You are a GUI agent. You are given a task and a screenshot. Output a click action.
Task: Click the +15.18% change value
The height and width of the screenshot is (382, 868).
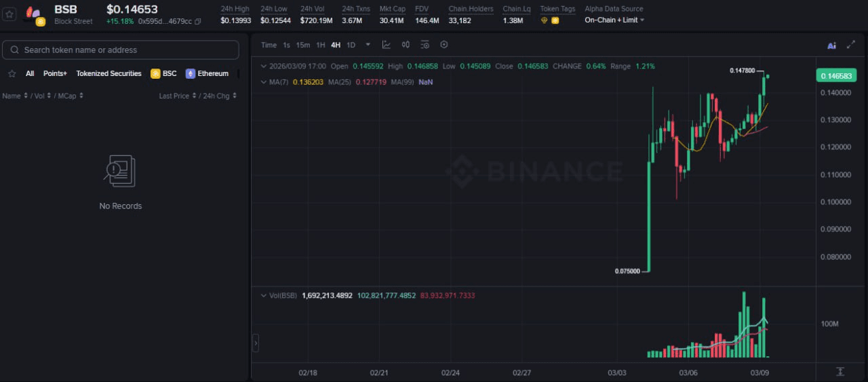(119, 21)
